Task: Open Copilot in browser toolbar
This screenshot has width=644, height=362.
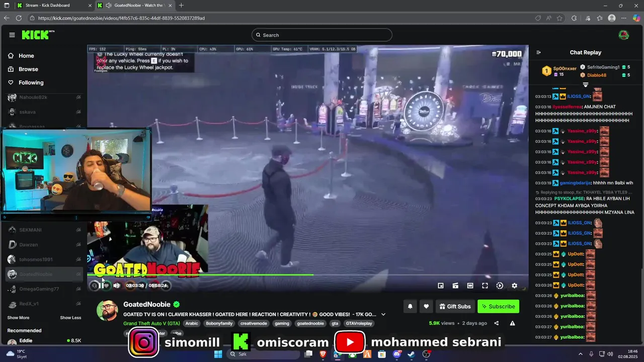Action: point(636,18)
